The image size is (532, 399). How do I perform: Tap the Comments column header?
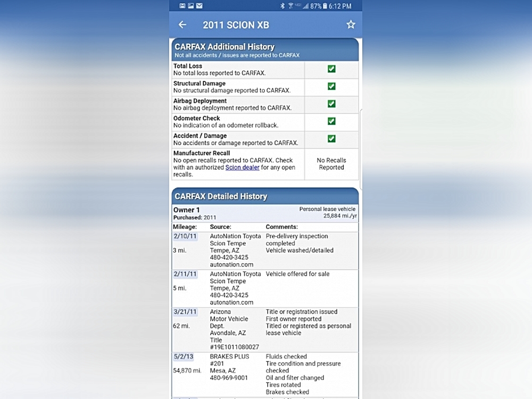click(281, 227)
